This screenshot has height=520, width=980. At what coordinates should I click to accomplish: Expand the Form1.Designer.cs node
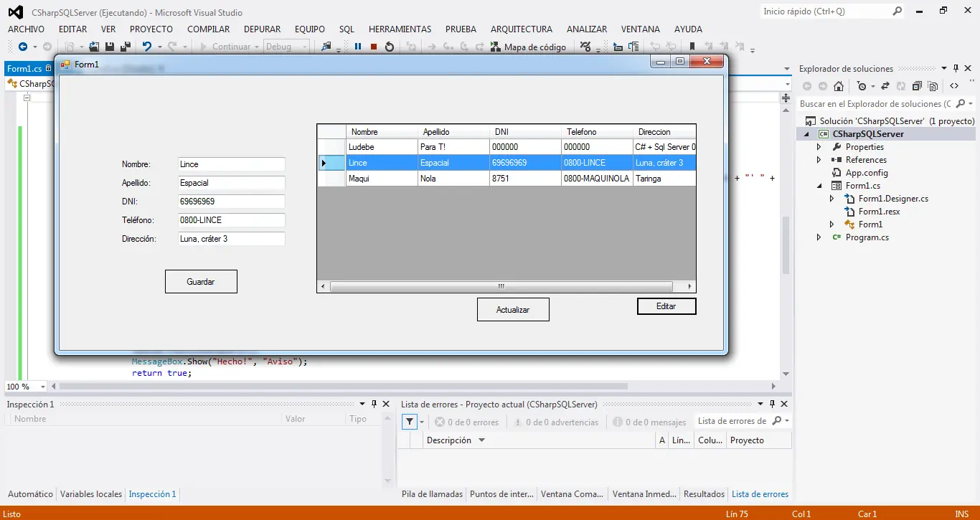831,199
